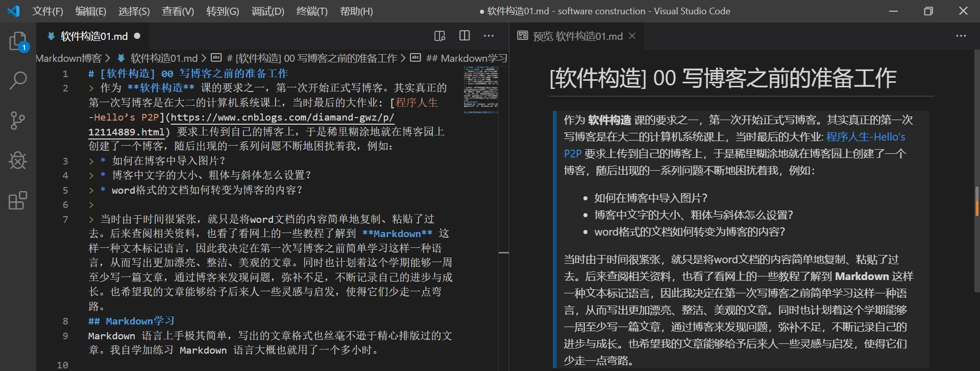This screenshot has height=371, width=980.
Task: Switch to the 预览 软件构造01.md tab
Action: click(577, 36)
